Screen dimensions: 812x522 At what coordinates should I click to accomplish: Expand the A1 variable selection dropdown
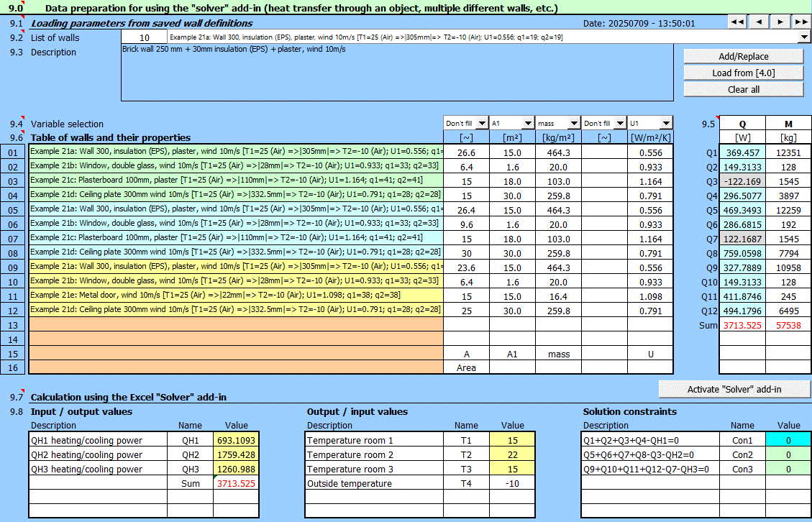527,124
